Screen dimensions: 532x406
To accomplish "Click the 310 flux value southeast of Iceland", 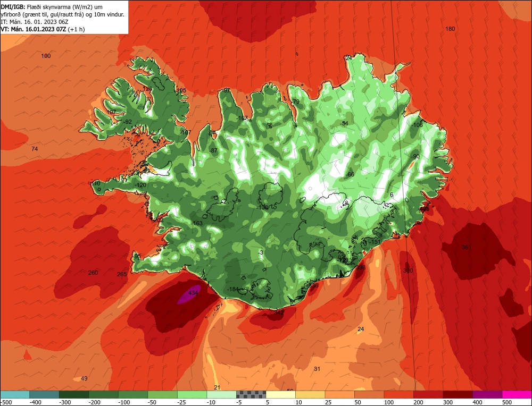I will tap(408, 270).
